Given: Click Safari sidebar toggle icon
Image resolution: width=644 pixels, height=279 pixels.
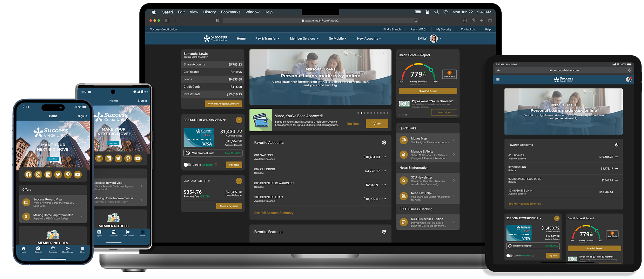Looking at the screenshot, I should point(167,21).
